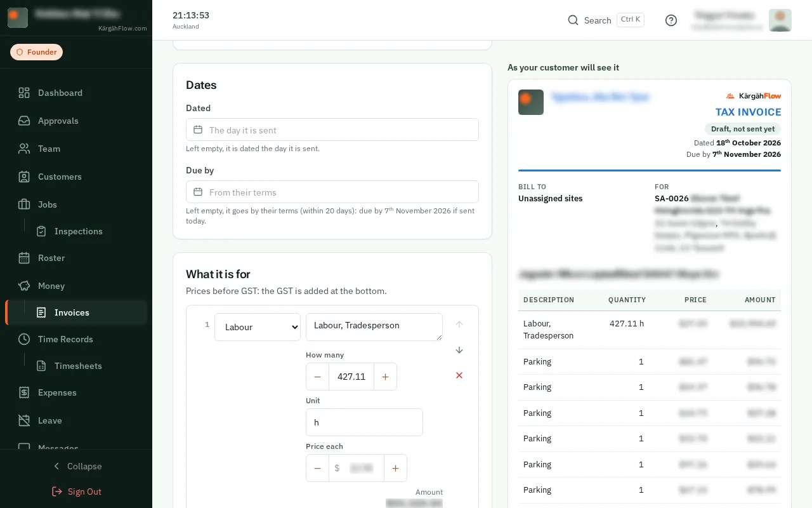Click 'Unassigned sites' in the preview
812x508 pixels.
[550, 198]
